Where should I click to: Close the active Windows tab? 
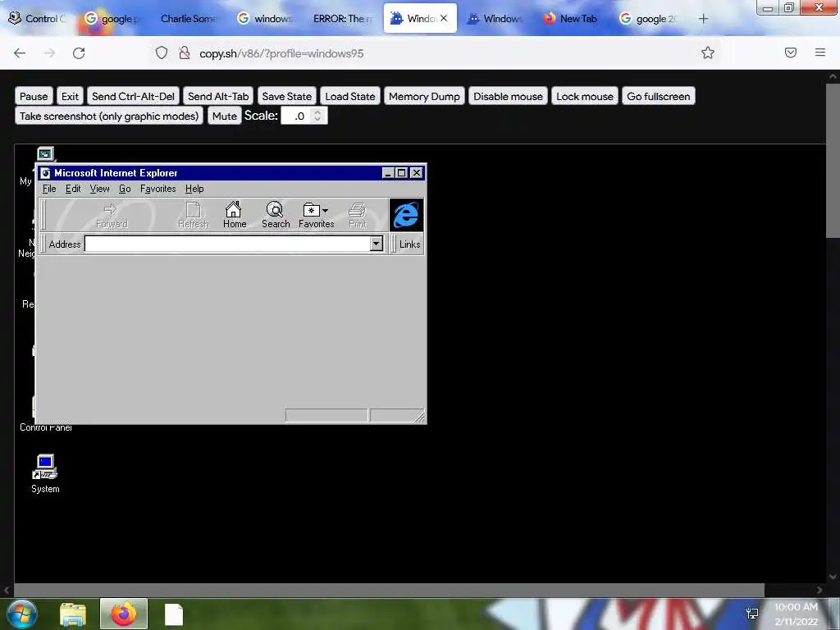(444, 18)
